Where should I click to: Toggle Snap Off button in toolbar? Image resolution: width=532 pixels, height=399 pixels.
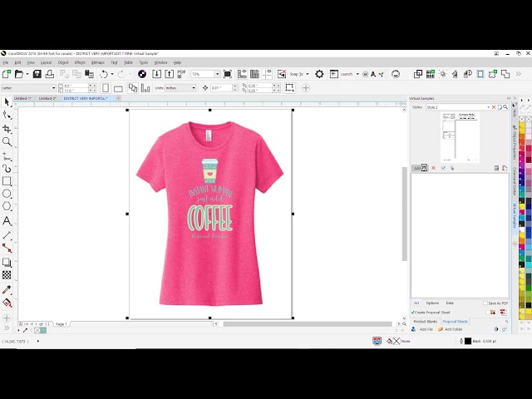tap(282, 74)
